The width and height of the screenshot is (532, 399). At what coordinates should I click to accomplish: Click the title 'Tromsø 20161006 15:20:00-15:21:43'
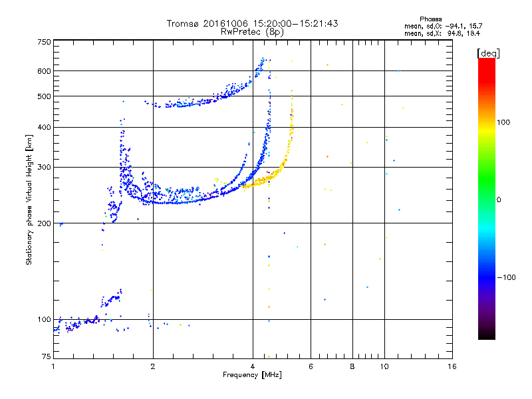click(252, 23)
